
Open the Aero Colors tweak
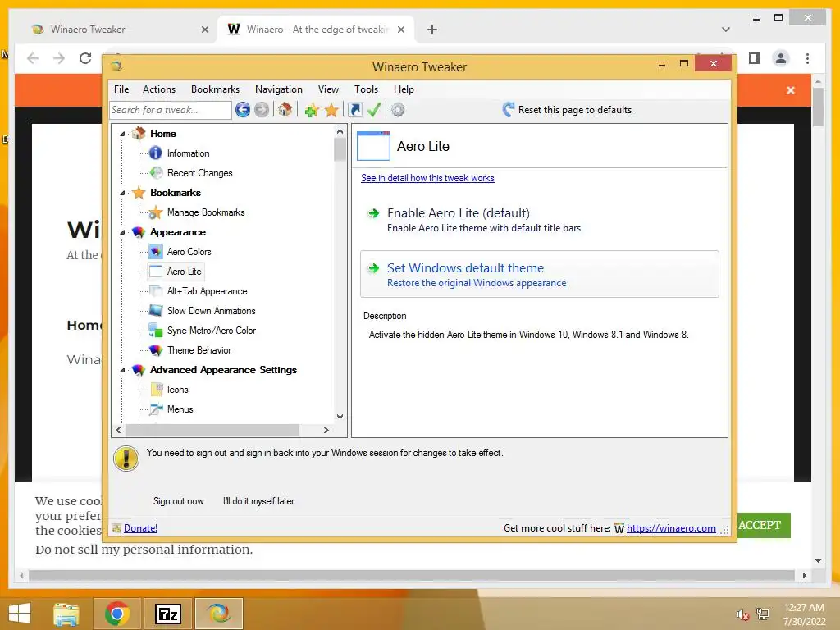click(x=189, y=252)
